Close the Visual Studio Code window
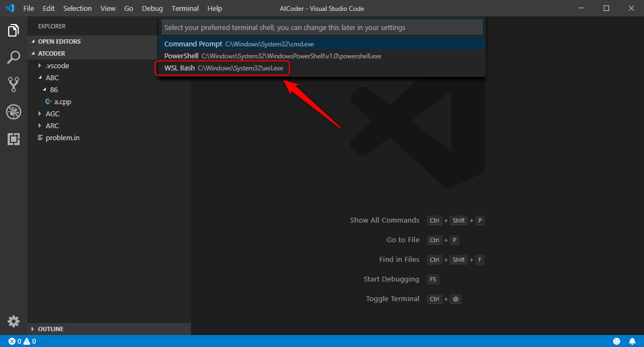 631,8
